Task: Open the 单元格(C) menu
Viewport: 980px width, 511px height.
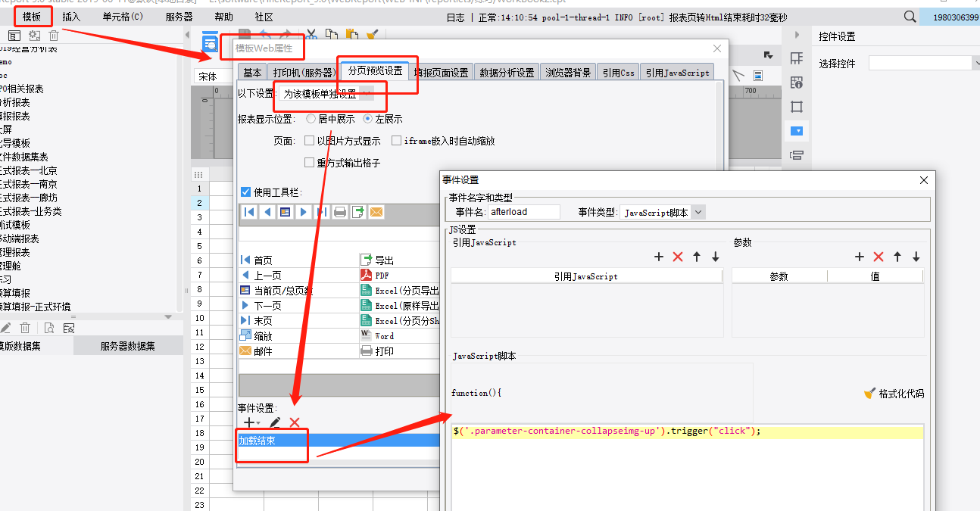Action: click(123, 17)
